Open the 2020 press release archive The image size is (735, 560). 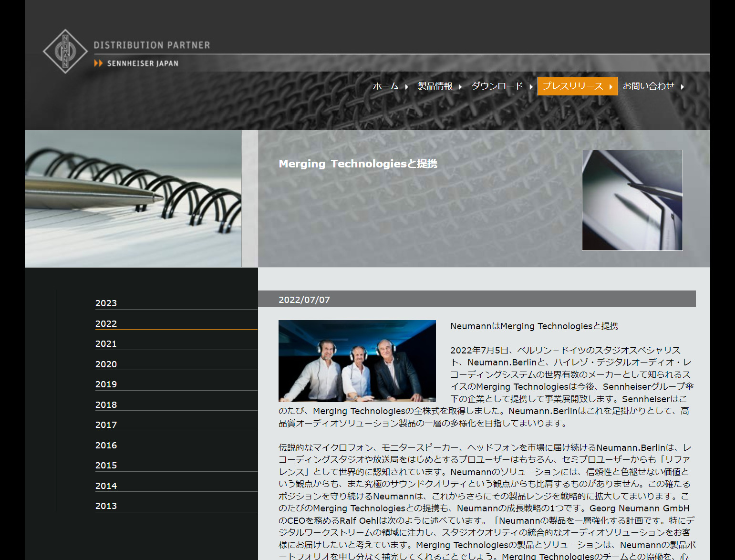coord(106,364)
